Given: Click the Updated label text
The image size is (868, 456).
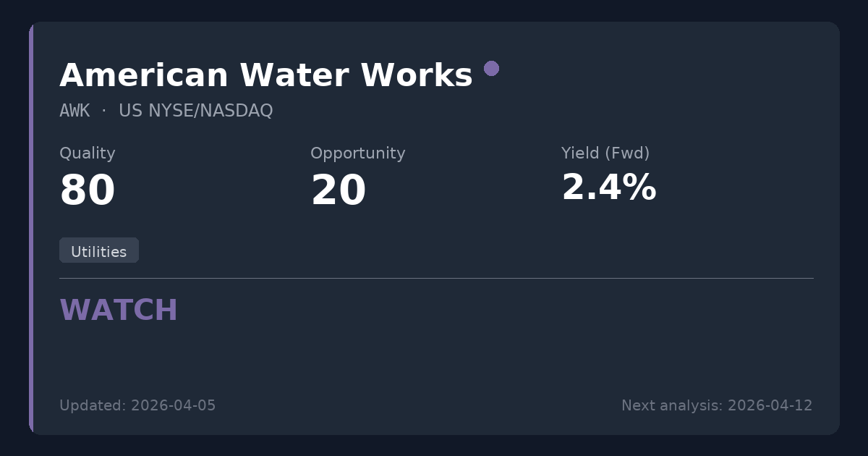Looking at the screenshot, I should tap(93, 405).
